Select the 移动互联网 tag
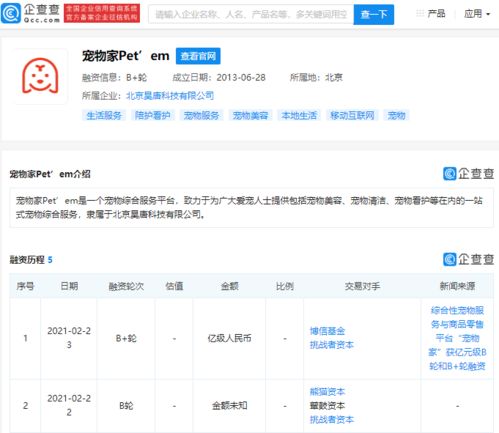This screenshot has height=433, width=499. tap(352, 116)
